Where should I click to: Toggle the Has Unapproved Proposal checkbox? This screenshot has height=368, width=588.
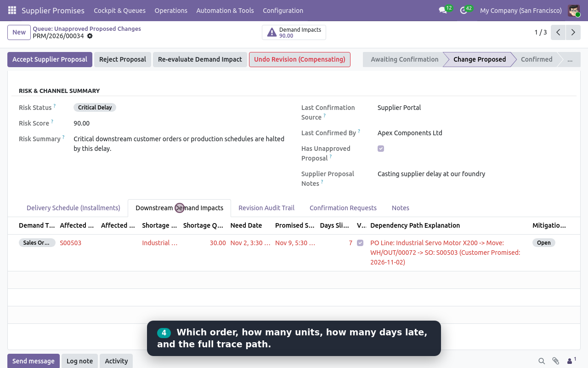tap(381, 149)
